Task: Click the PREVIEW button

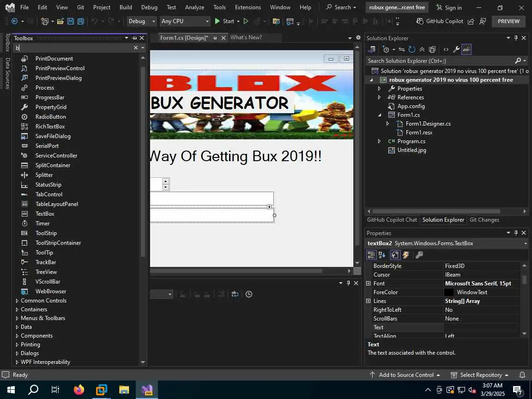Action: point(508,21)
